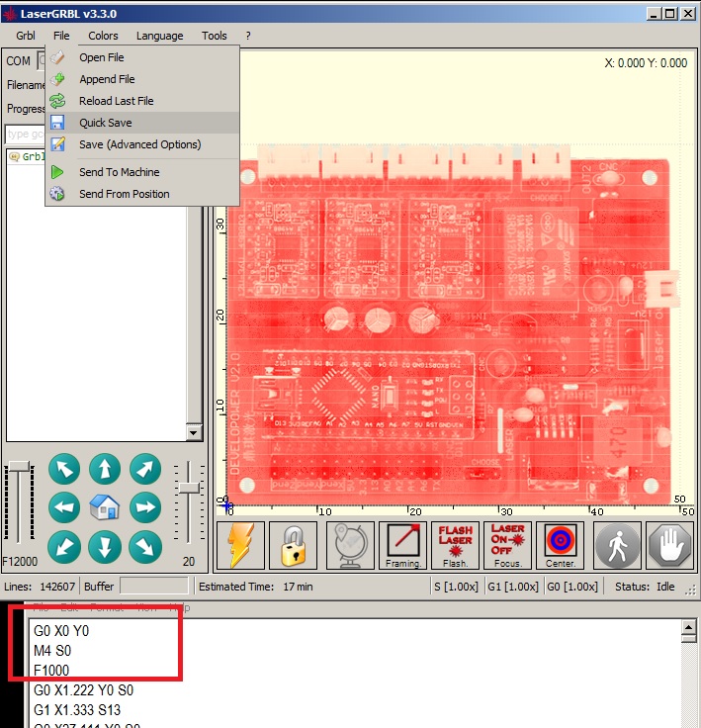Jog diagonally up-left with arrow button

[x=64, y=469]
